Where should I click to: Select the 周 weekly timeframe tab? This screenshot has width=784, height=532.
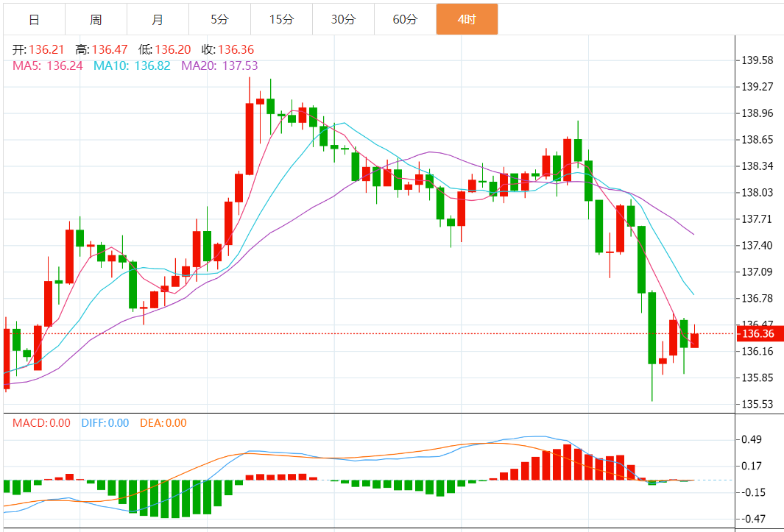pyautogui.click(x=96, y=20)
